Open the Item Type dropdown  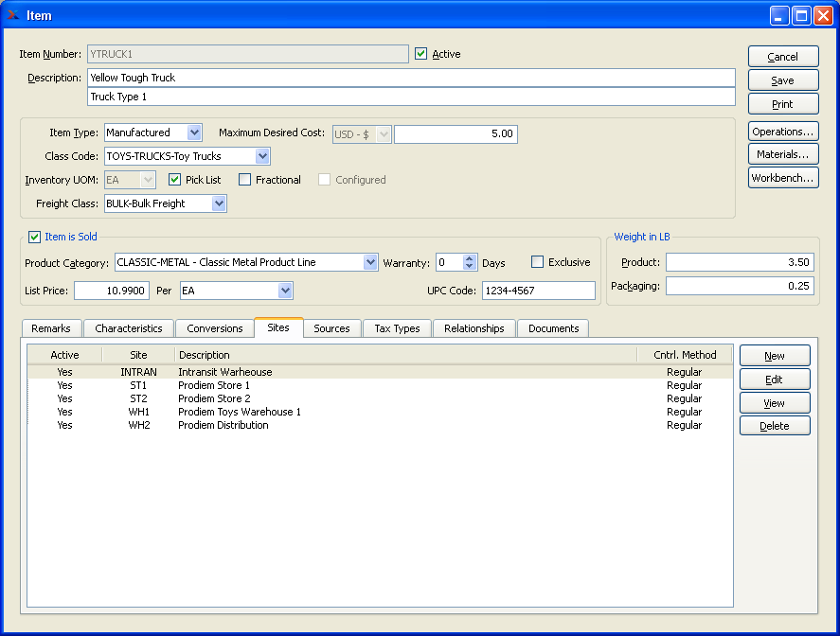194,133
